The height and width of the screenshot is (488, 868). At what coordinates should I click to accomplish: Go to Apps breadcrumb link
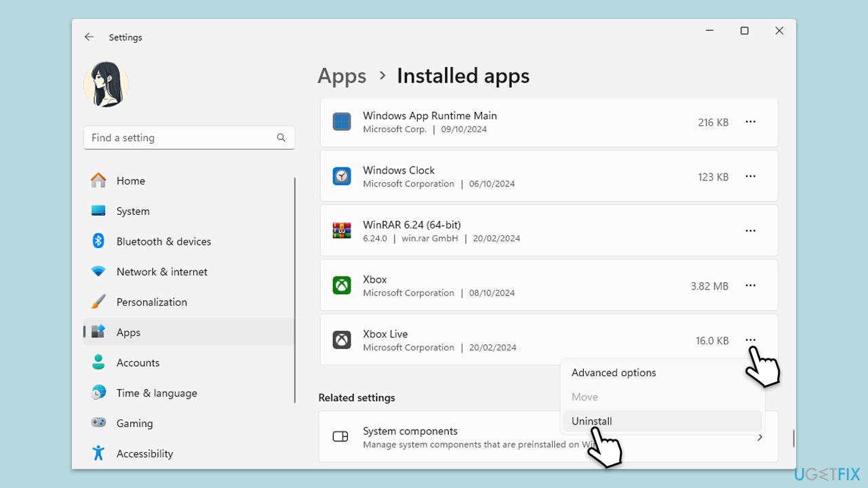pos(342,76)
